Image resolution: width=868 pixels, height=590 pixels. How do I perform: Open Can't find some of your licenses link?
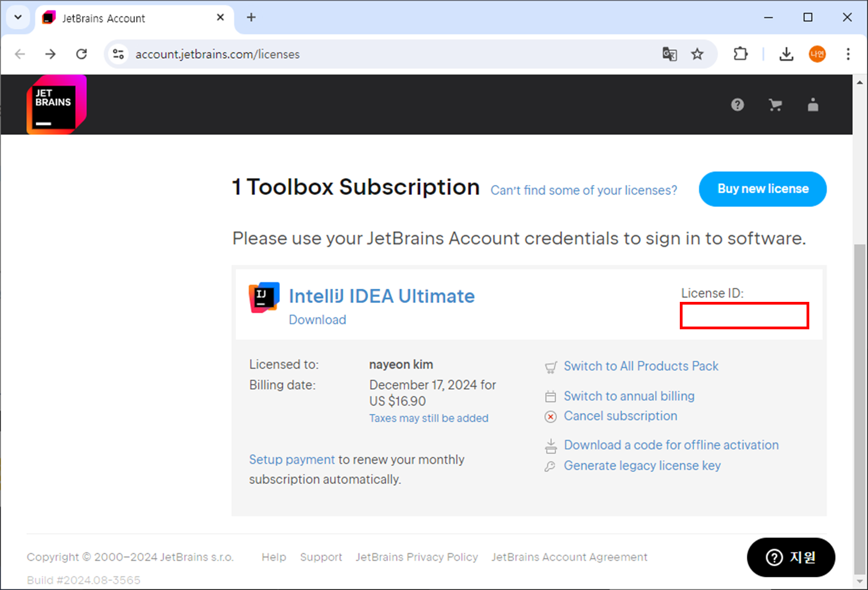coord(584,190)
